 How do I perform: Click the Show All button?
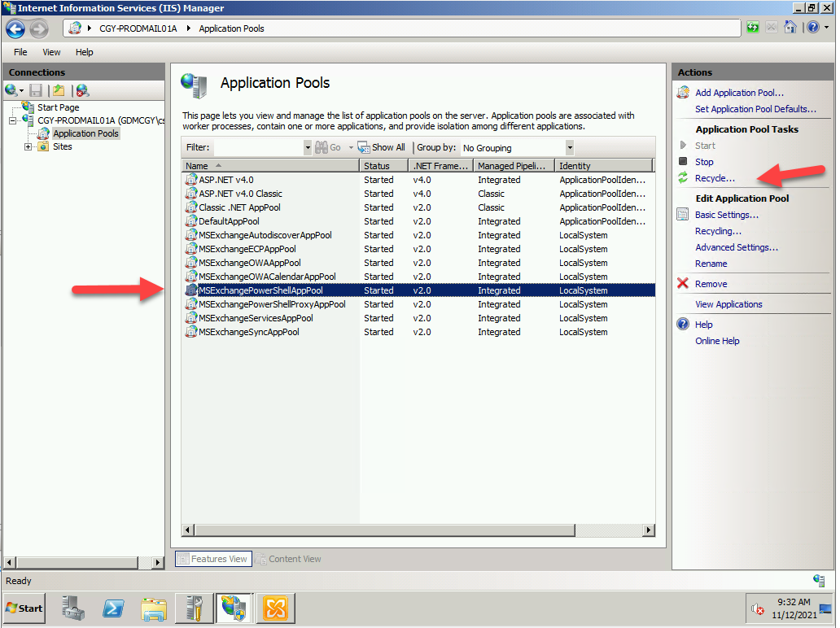coord(382,147)
